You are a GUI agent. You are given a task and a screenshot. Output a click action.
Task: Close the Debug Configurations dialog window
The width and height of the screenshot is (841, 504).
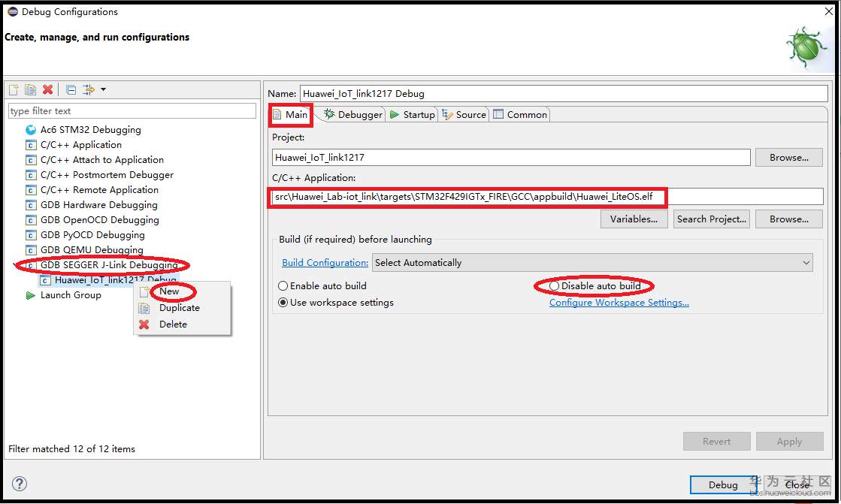point(829,12)
